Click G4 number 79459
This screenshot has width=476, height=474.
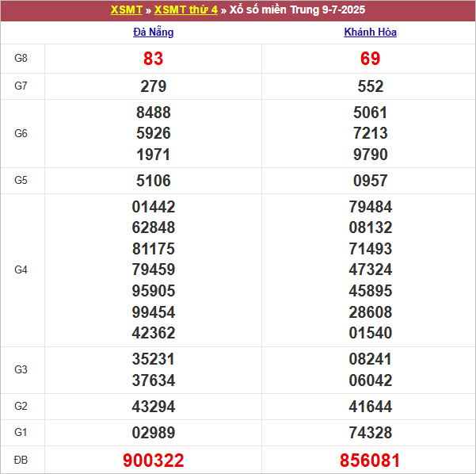(x=154, y=269)
